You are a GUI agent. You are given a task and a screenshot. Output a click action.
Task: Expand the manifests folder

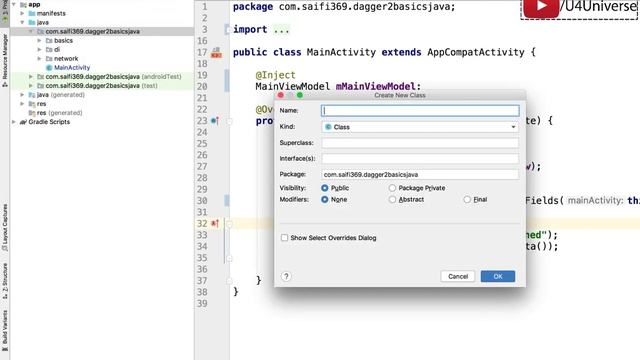pos(22,13)
